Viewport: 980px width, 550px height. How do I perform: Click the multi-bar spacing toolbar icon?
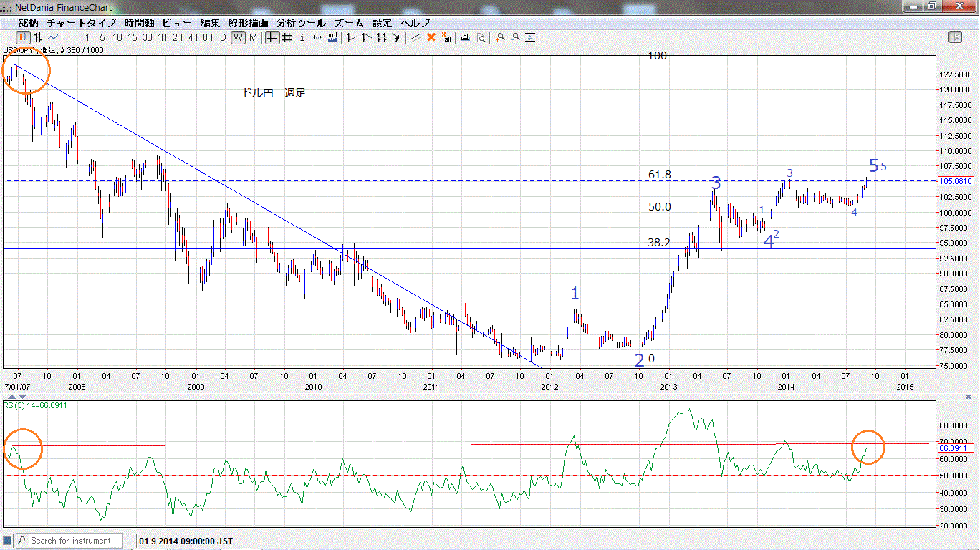coord(382,37)
